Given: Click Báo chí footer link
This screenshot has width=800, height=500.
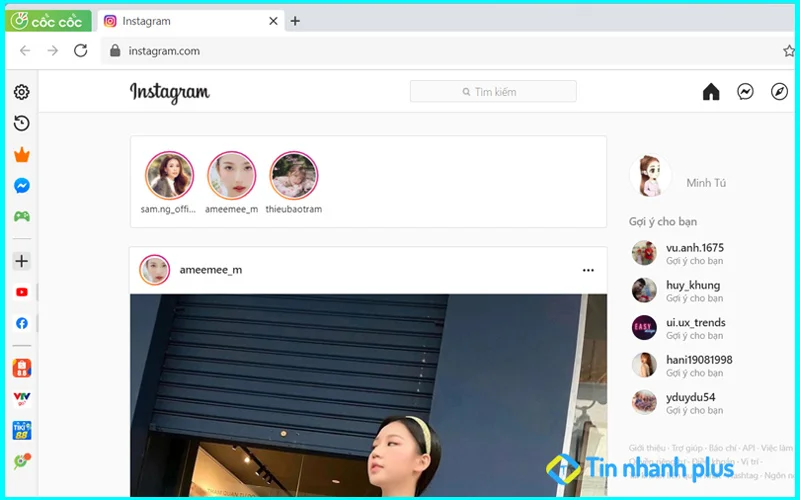Looking at the screenshot, I should pyautogui.click(x=722, y=448).
